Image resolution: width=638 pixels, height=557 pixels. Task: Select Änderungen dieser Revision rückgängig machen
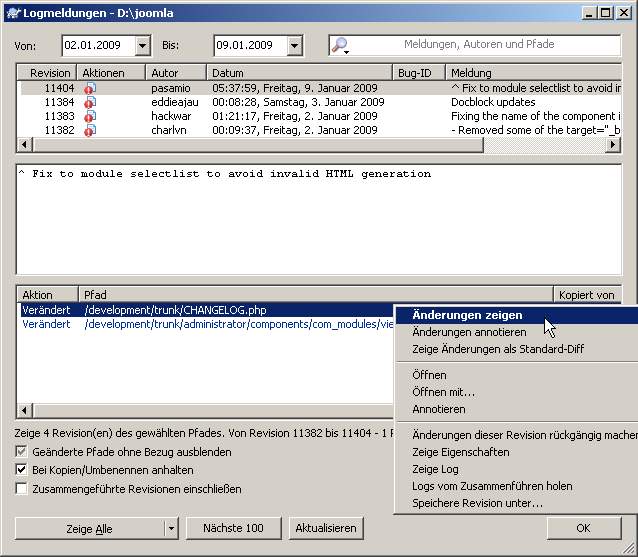516,435
